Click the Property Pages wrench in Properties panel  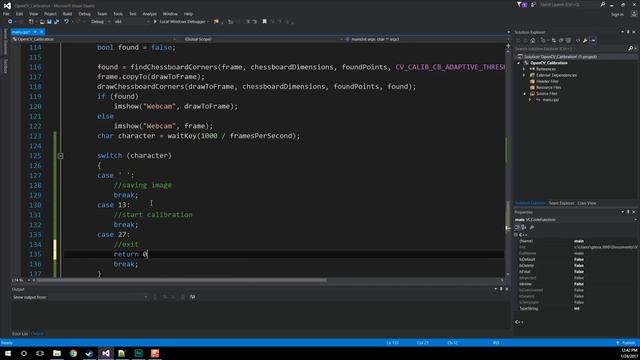532,227
